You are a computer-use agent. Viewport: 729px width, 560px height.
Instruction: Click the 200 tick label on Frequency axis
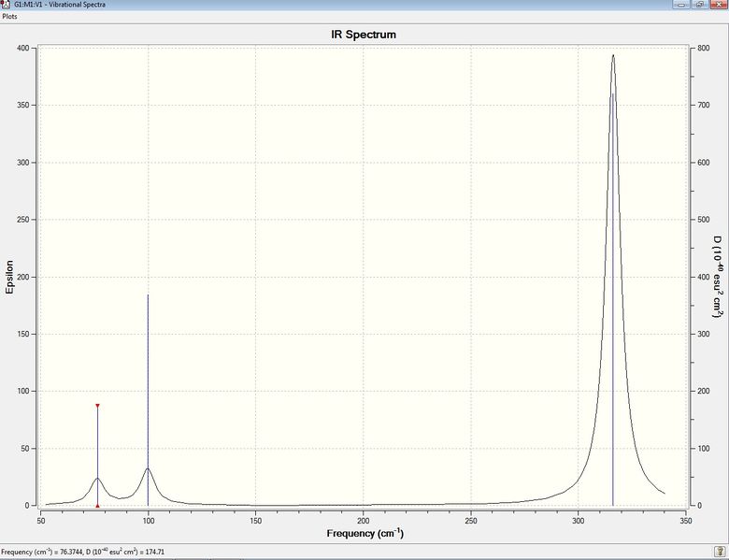coord(364,521)
